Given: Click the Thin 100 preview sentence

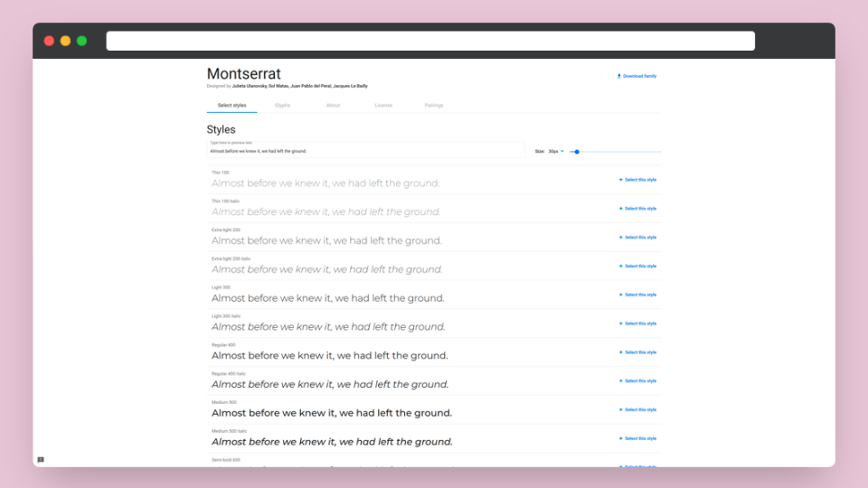Looking at the screenshot, I should tap(325, 183).
